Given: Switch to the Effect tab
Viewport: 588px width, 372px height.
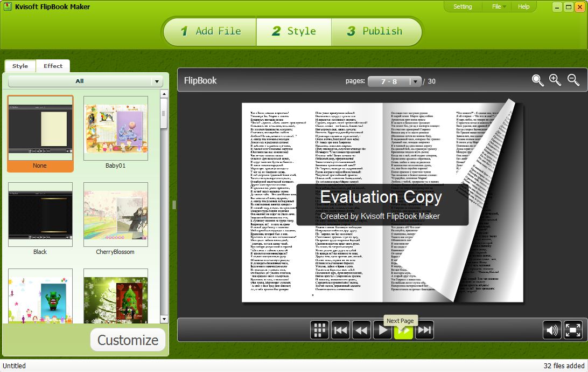Looking at the screenshot, I should click(x=53, y=66).
